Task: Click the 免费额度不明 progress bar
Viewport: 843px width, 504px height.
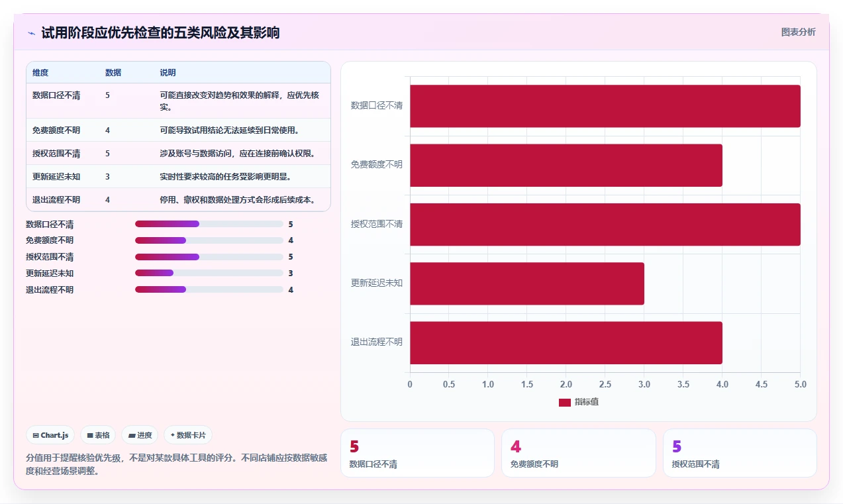Action: coord(209,240)
